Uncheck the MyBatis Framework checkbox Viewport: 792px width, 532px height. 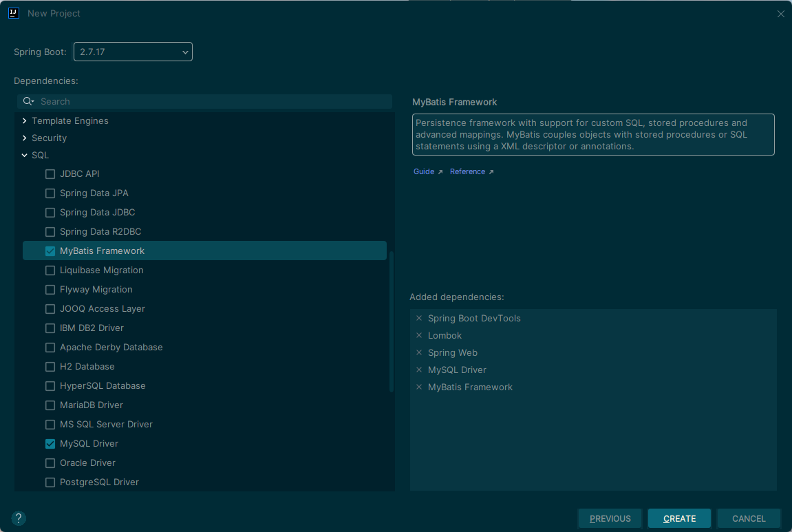coord(50,251)
